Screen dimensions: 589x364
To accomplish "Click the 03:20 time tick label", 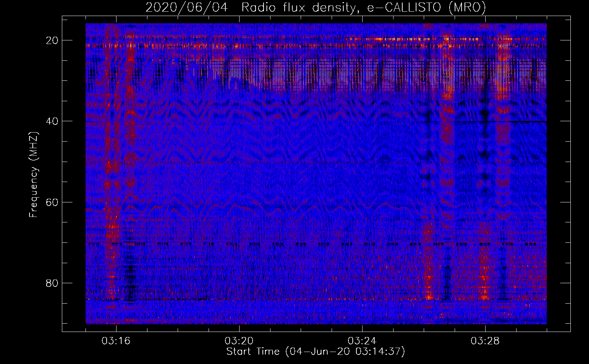I will [239, 341].
